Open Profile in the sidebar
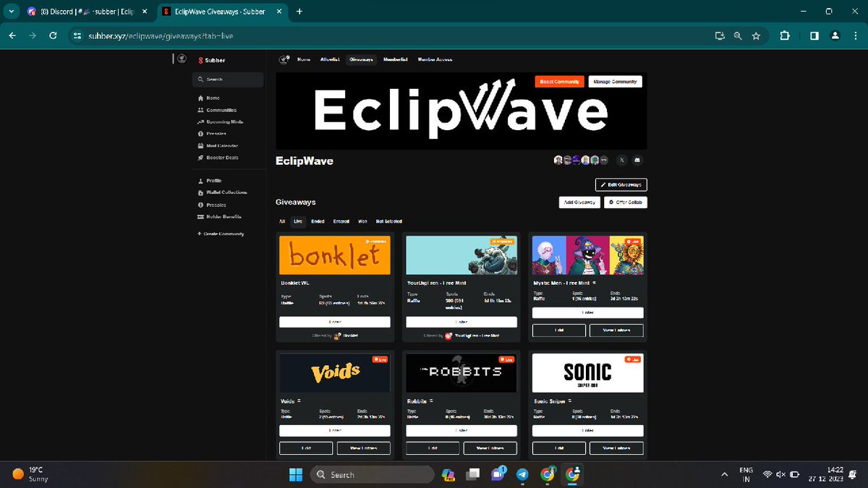Screen dimensions: 868x488 (x=209, y=181)
